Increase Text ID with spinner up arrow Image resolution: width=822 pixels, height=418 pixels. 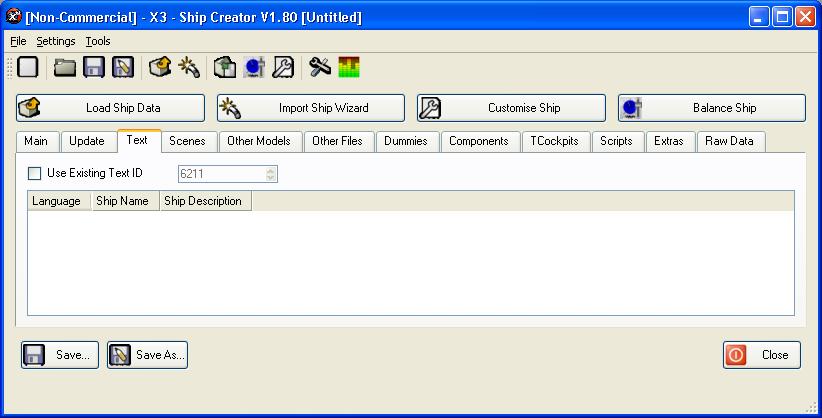(x=271, y=170)
